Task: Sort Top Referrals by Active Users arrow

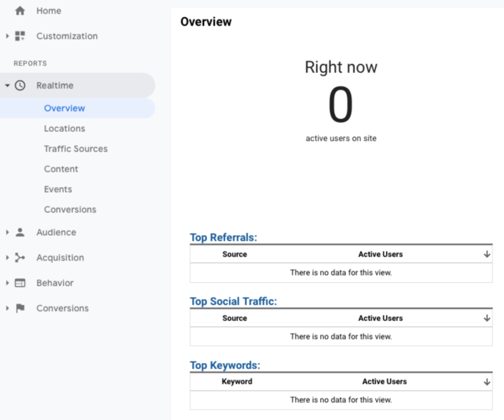Action: tap(487, 254)
